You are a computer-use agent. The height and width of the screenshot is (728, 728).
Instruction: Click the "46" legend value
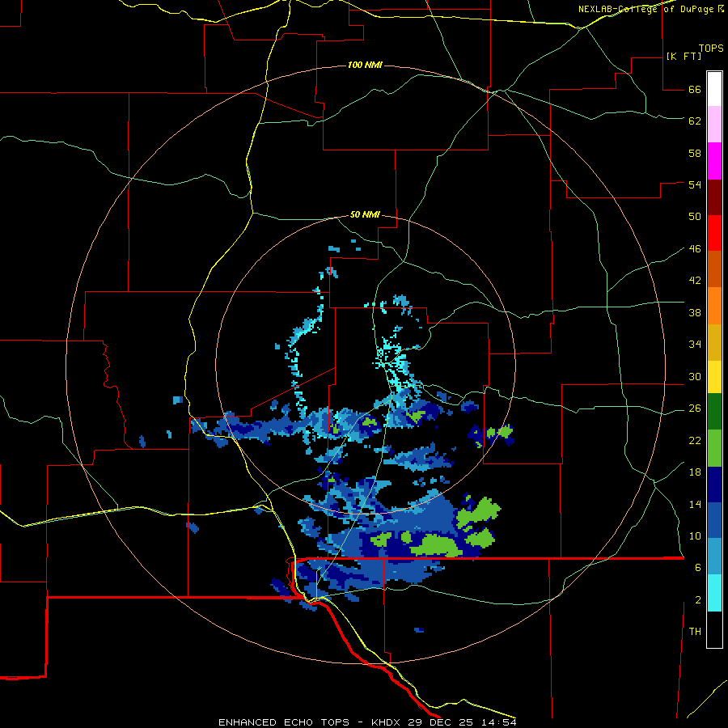(x=695, y=249)
